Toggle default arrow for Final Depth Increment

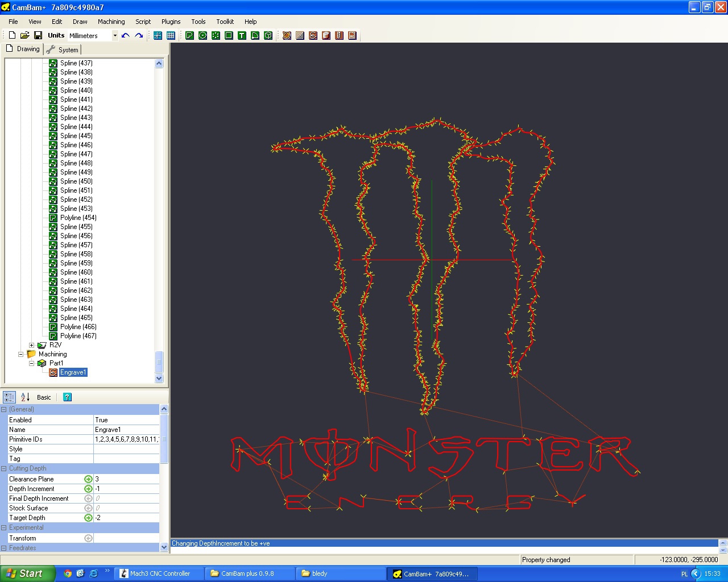pyautogui.click(x=88, y=498)
